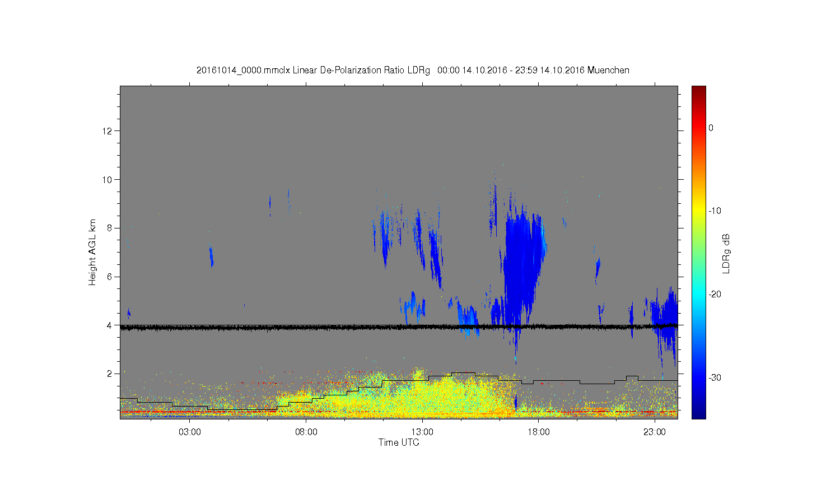
Task: Select the height axis tick label 8
Action: pos(110,228)
